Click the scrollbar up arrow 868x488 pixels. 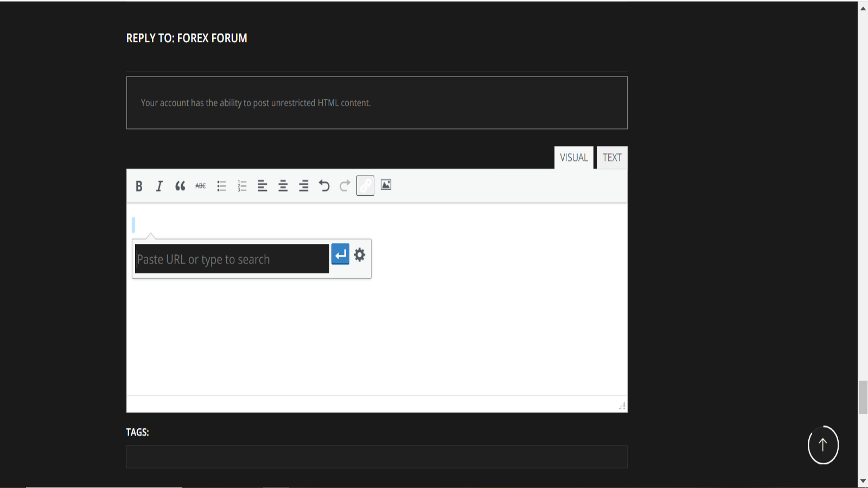pos(863,8)
